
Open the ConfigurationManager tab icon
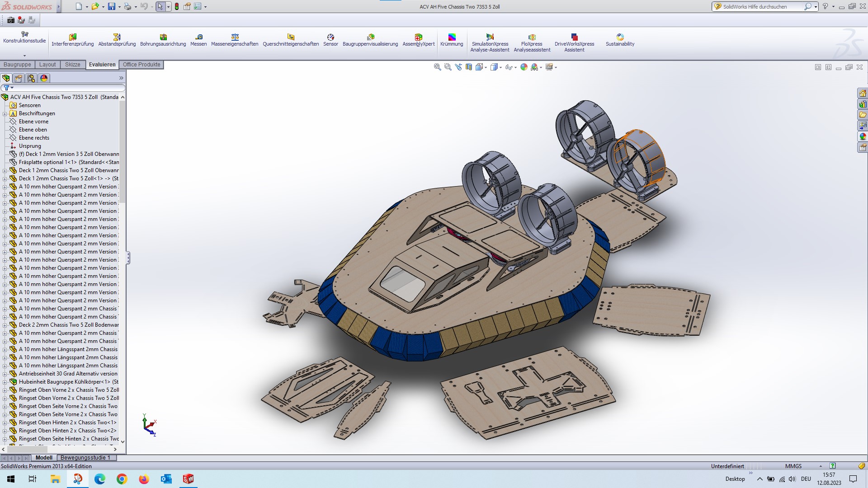[x=31, y=78]
